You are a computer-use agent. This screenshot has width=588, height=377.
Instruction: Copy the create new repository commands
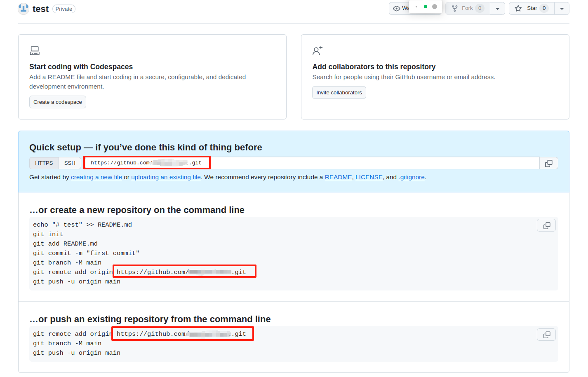point(546,225)
